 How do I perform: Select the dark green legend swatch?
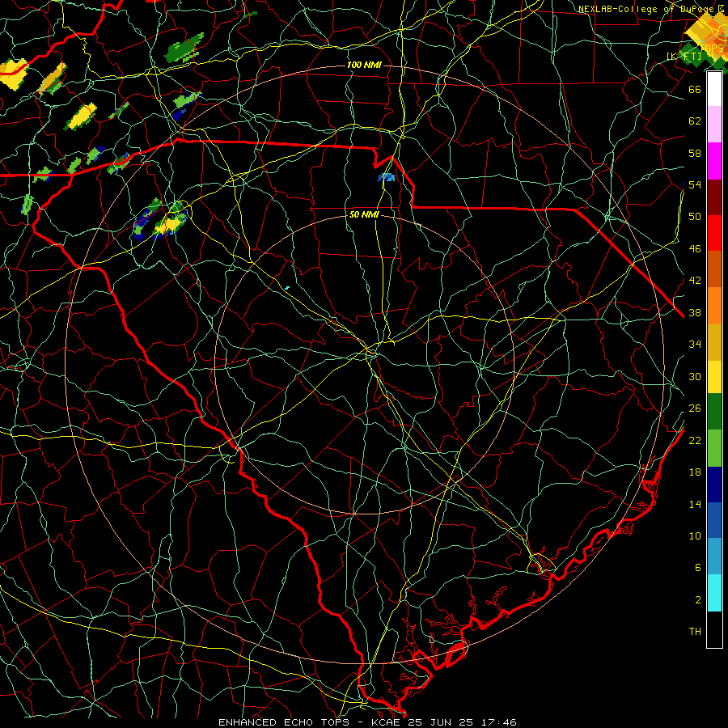point(714,412)
